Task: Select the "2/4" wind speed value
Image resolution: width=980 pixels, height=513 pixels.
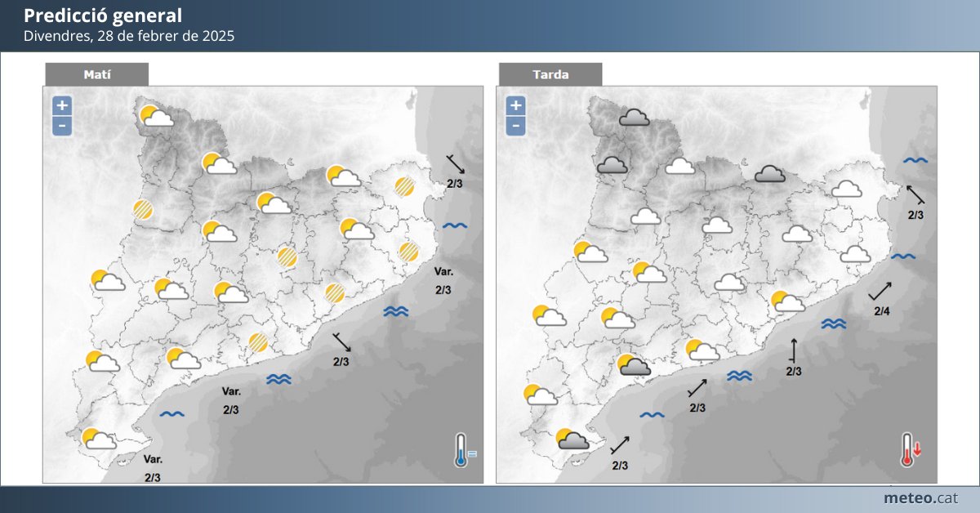Action: 882,312
